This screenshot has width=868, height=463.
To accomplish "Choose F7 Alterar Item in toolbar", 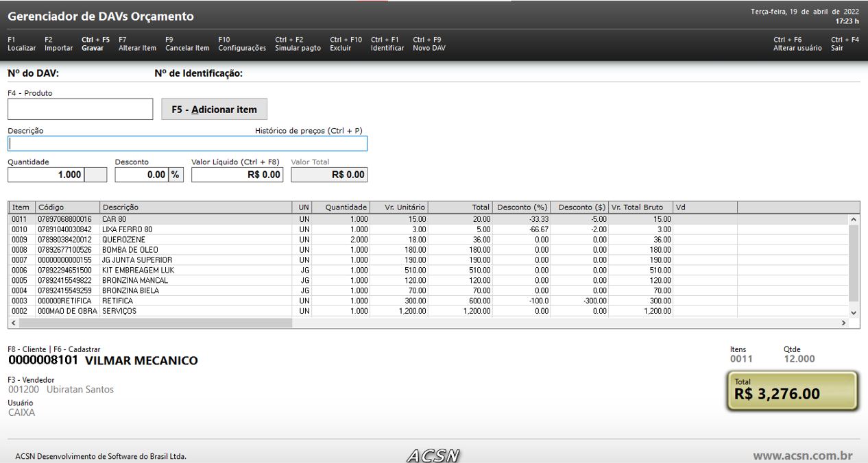I will [x=137, y=44].
